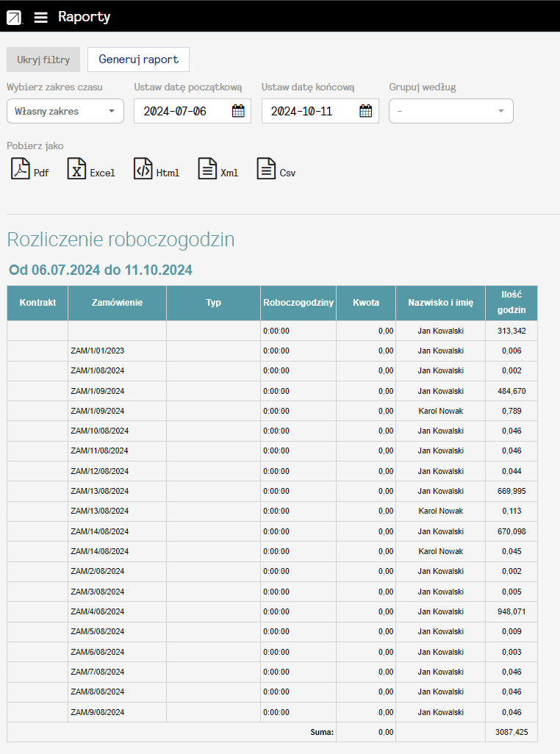This screenshot has width=560, height=754.
Task: Export report to Excel file
Action: [x=91, y=169]
